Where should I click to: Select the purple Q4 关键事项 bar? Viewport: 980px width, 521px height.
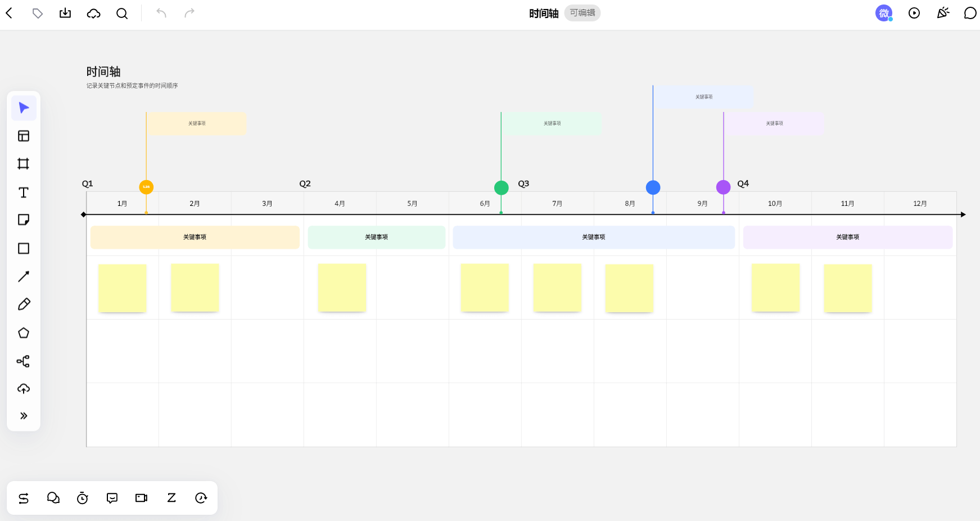(848, 237)
